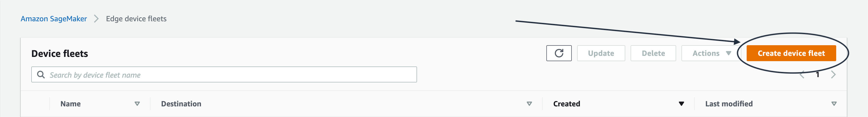Click the magnifier icon in search box
868x117 pixels.
tap(41, 74)
